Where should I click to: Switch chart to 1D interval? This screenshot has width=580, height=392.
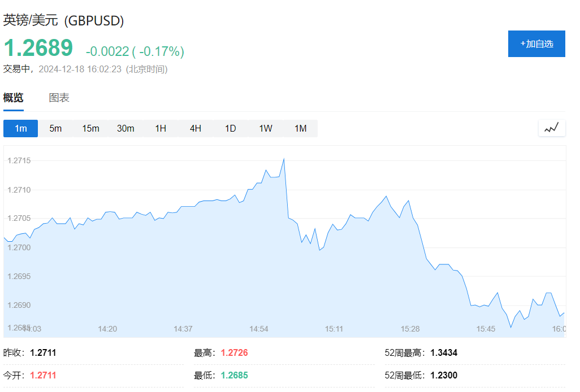point(230,128)
